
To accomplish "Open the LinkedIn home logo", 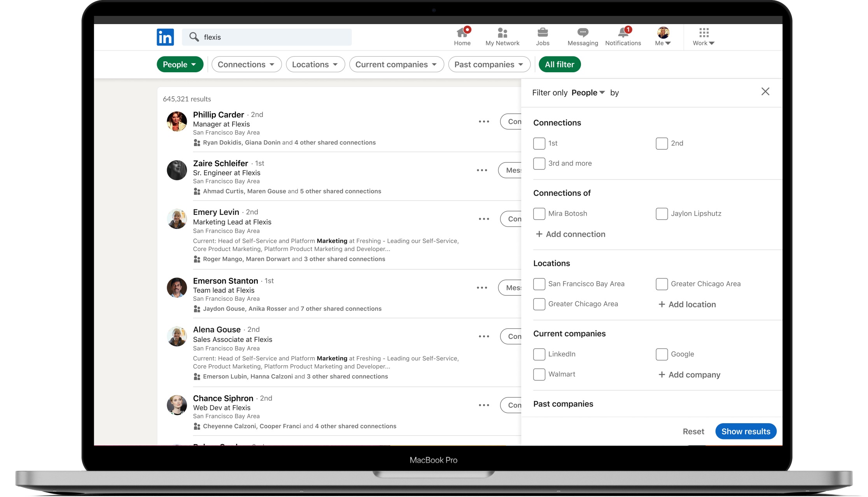I will click(x=165, y=37).
